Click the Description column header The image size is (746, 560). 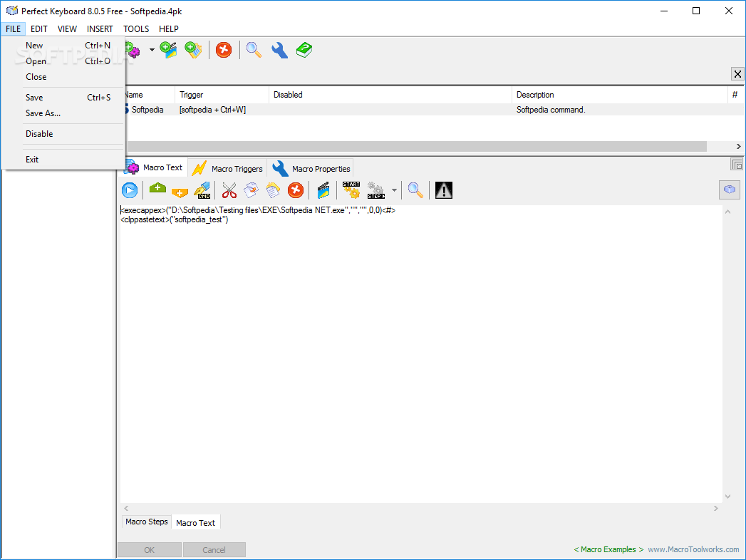pos(619,95)
